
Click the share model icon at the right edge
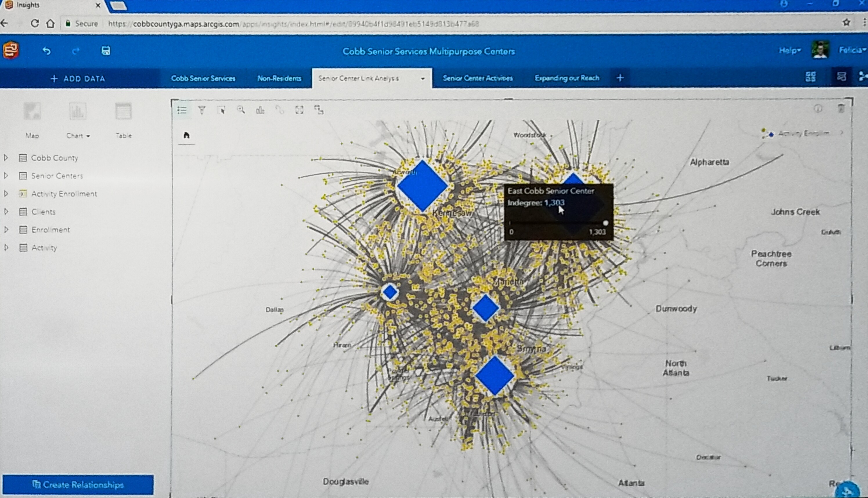coord(863,77)
